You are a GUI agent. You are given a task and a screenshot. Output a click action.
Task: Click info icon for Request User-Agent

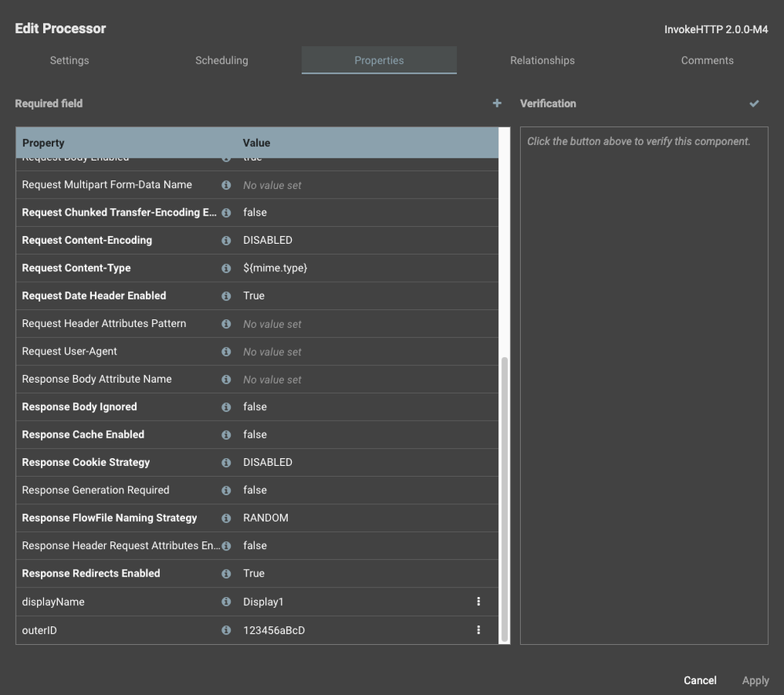[x=226, y=351]
